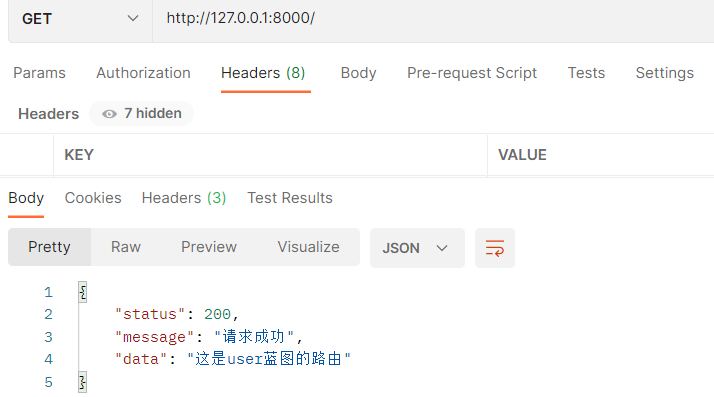Screen dimensions: 714x397
Task: Select the response Body tab
Action: click(26, 198)
